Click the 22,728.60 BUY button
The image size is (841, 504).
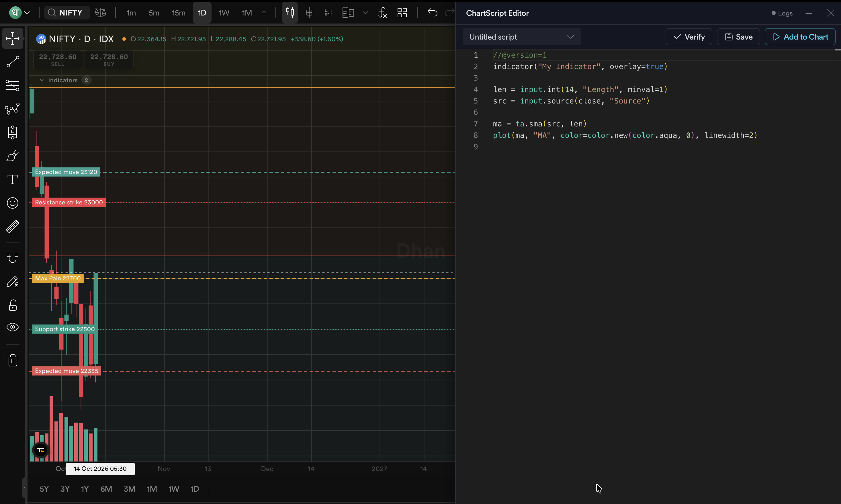tap(109, 59)
